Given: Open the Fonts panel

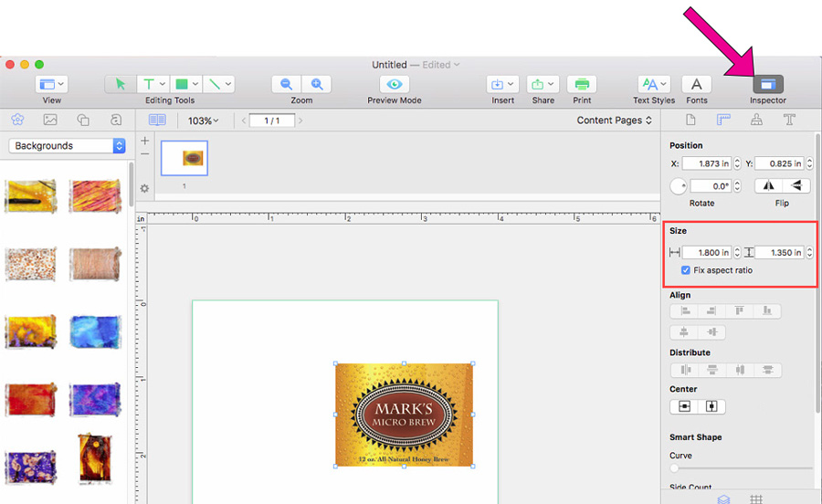Looking at the screenshot, I should coord(696,84).
